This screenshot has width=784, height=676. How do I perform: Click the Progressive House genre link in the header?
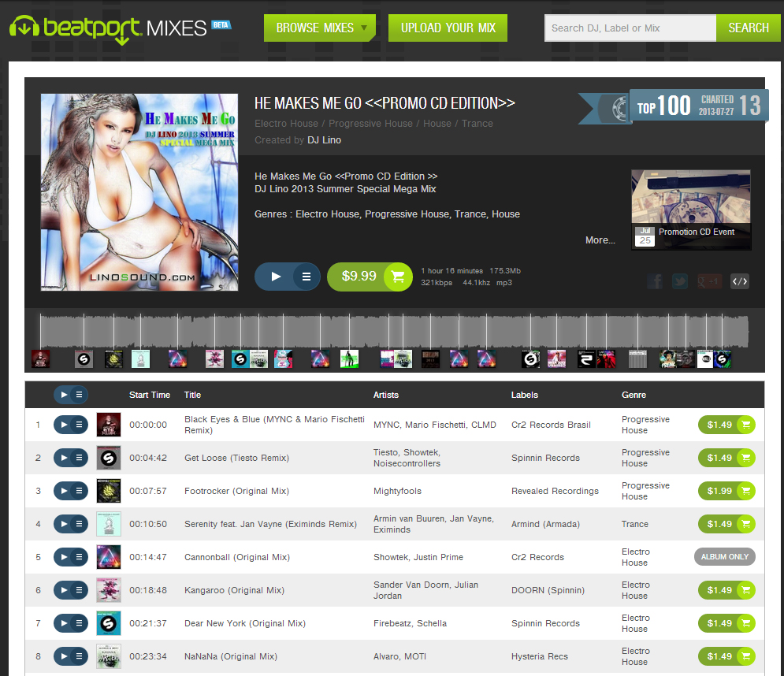pyautogui.click(x=370, y=124)
